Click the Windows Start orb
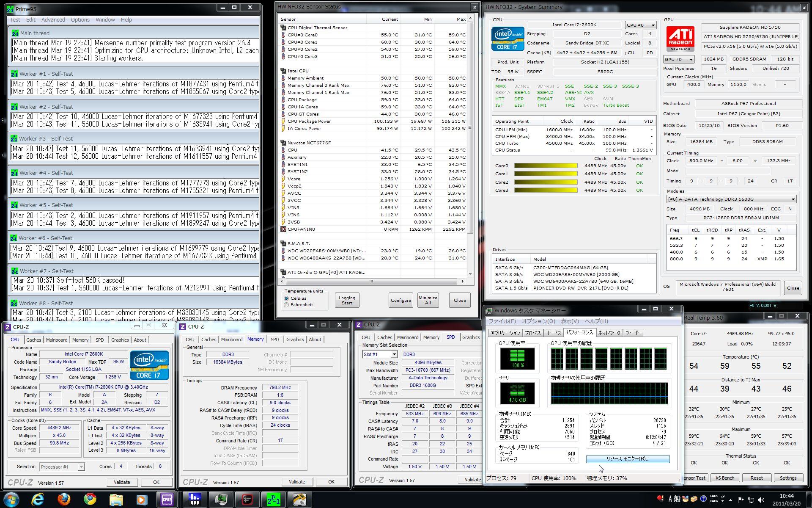812x508 pixels. 11,500
